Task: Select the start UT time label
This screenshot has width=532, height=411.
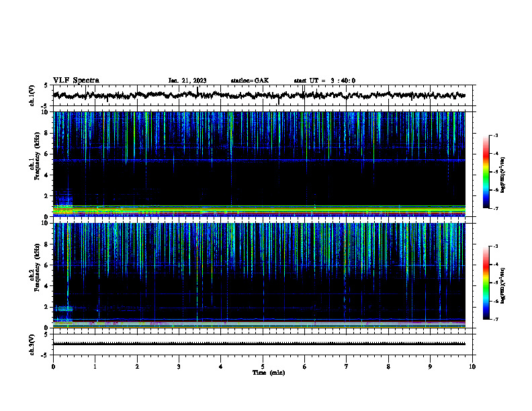Action: [x=324, y=81]
